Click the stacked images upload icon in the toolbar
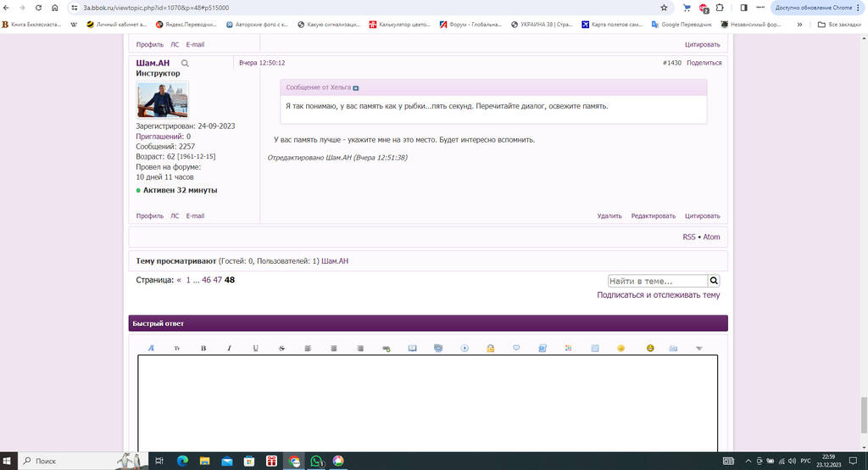The image size is (868, 470). (438, 348)
